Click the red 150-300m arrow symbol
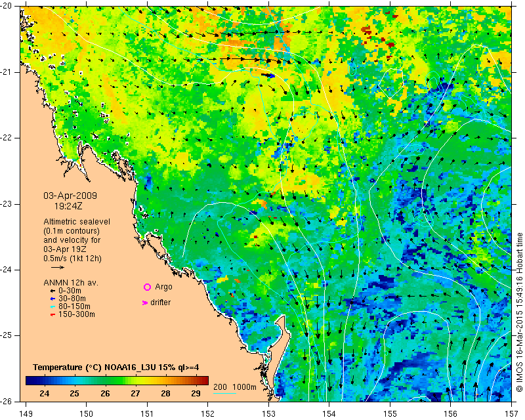The height and width of the screenshot is (420, 525). 52,314
